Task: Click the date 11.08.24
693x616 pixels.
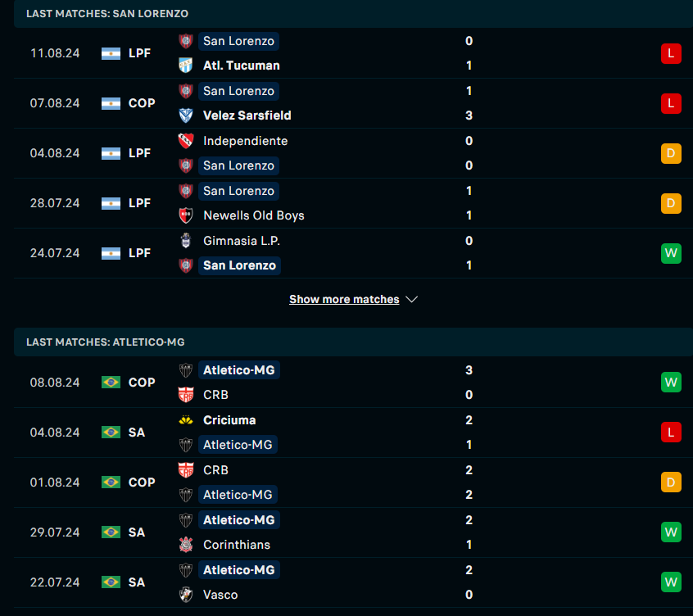Action: (55, 53)
